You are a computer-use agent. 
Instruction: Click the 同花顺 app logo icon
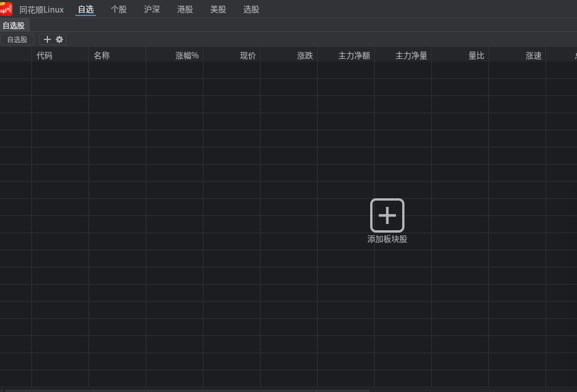[6, 9]
